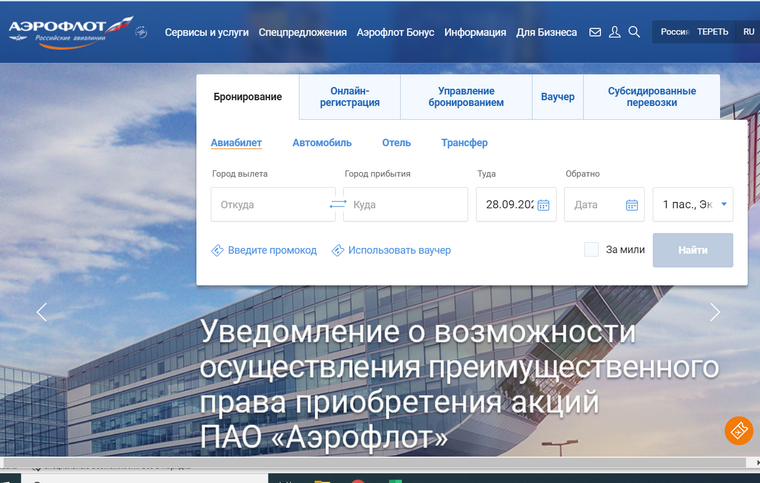The height and width of the screenshot is (483, 760).
Task: Select the Трансфер sub-tab
Action: pos(464,143)
